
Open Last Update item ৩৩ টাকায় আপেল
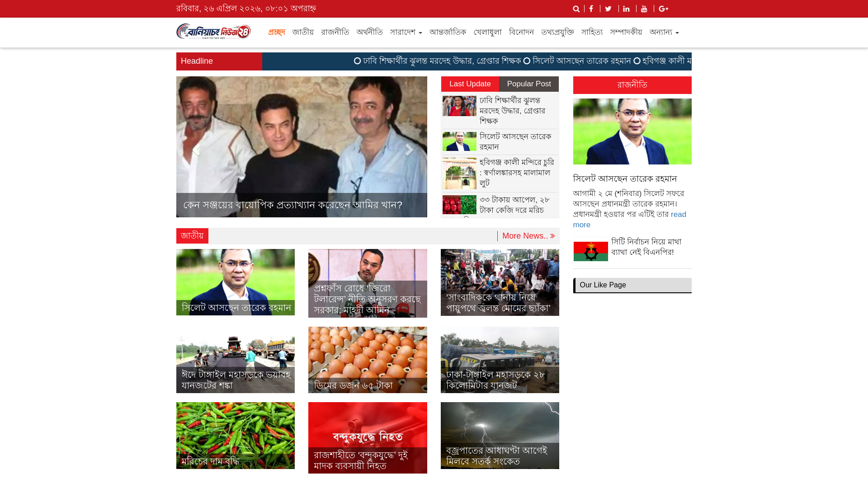click(x=514, y=205)
